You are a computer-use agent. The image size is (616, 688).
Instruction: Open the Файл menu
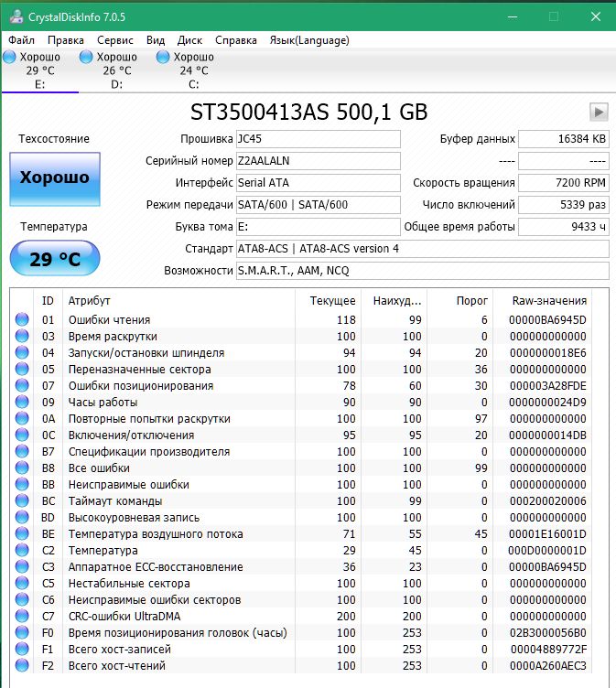(x=21, y=40)
